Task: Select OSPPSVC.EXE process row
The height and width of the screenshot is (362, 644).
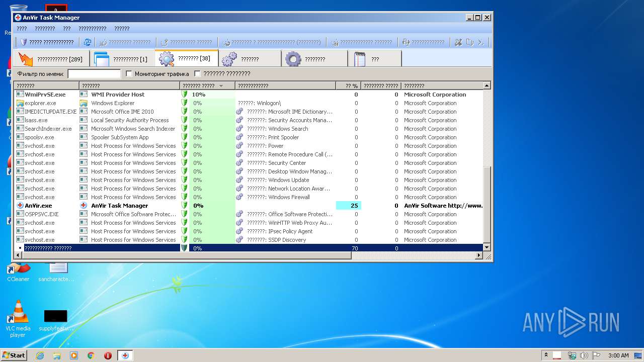Action: pyautogui.click(x=249, y=214)
